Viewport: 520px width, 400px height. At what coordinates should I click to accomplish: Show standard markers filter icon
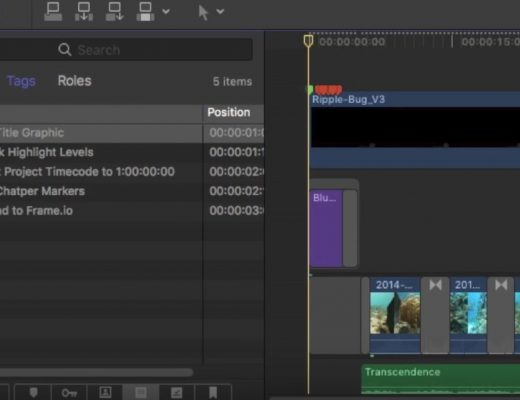point(33,392)
